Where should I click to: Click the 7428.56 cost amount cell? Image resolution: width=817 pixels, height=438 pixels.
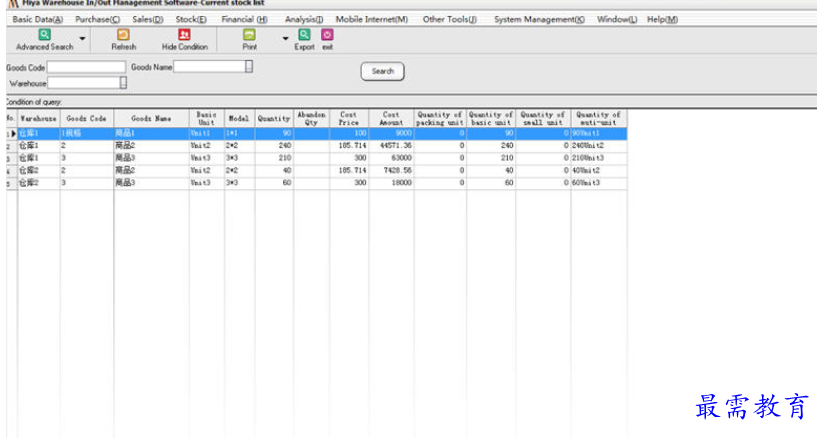[x=391, y=170]
